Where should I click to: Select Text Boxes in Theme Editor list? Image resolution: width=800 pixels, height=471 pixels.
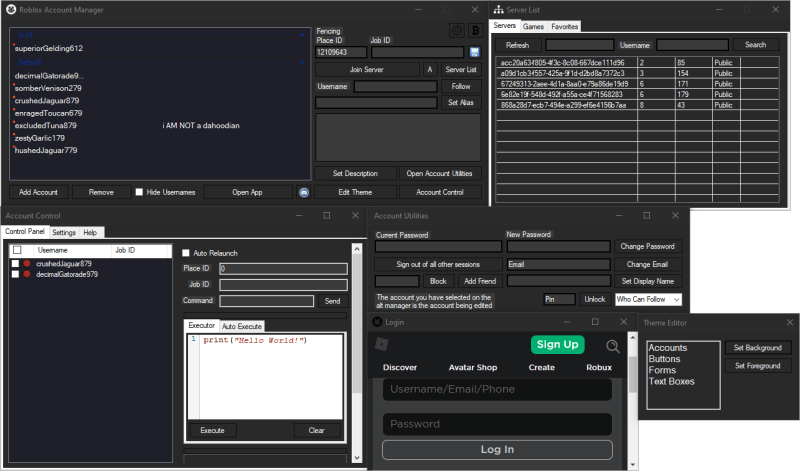point(671,382)
